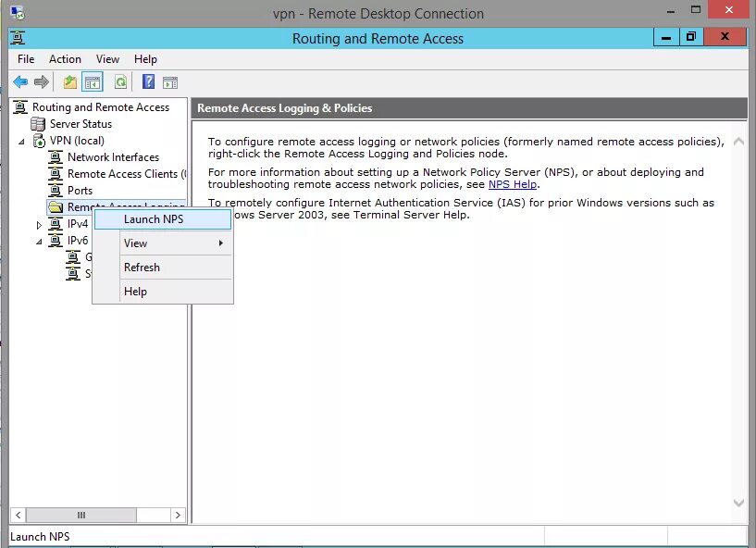Click the Routing and Remote Access title bar icon
The height and width of the screenshot is (548, 756).
18,38
